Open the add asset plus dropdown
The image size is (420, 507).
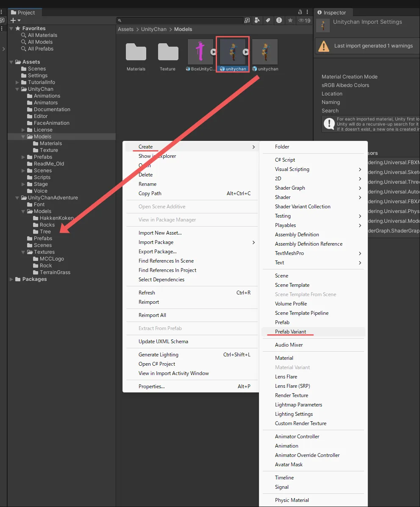click(15, 20)
